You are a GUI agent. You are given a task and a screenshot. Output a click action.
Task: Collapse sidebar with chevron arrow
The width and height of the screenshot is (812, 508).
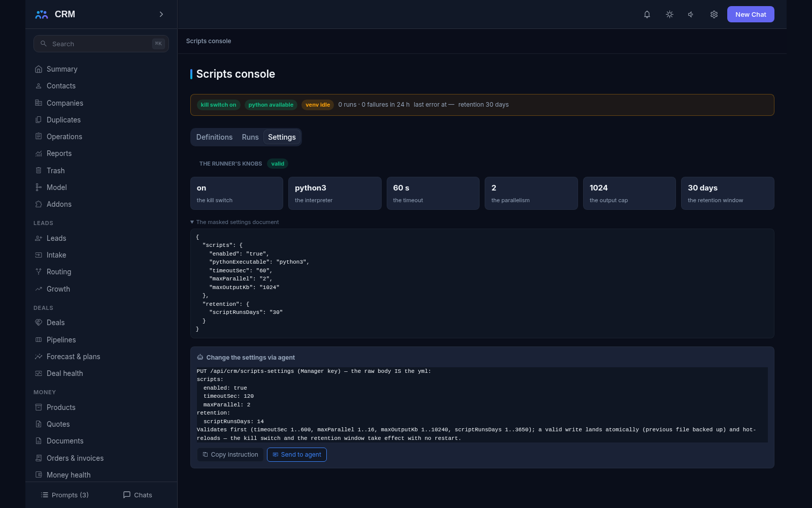pyautogui.click(x=161, y=14)
